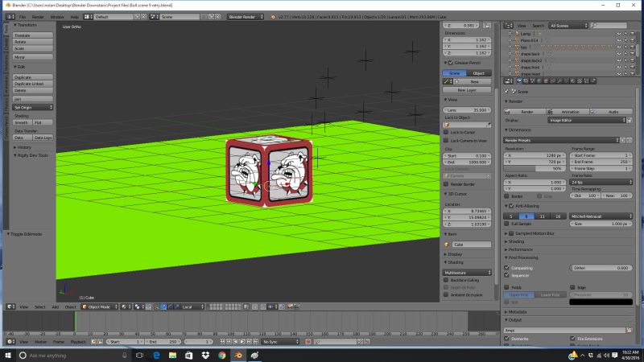Open the Image Editor display dropdown
Viewport: 644px width, 362px height.
coord(587,120)
